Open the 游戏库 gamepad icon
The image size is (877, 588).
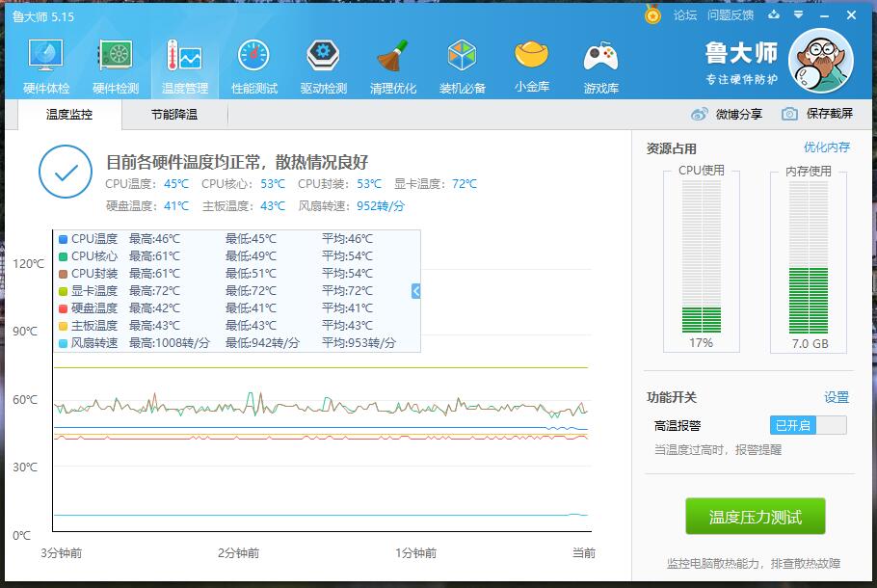click(x=600, y=56)
